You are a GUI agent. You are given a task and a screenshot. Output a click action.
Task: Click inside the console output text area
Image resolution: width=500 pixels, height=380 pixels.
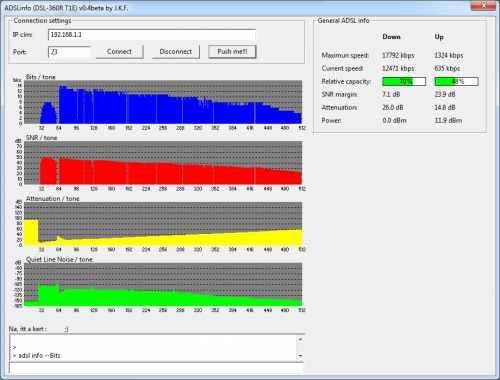pyautogui.click(x=153, y=348)
